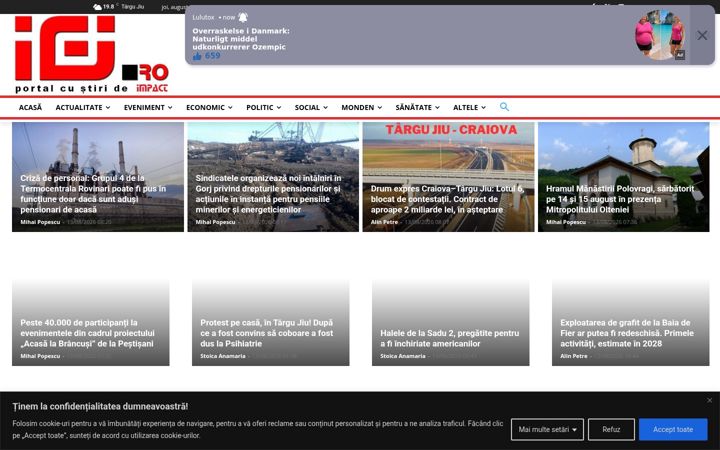Image resolution: width=720 pixels, height=450 pixels.
Task: Close the Lulutox notification popup
Action: [x=702, y=35]
